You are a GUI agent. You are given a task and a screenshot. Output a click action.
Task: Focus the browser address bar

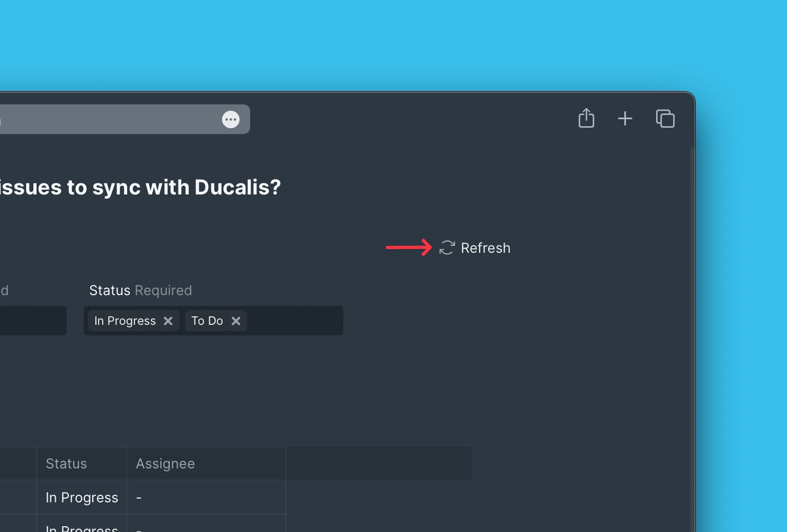point(106,120)
